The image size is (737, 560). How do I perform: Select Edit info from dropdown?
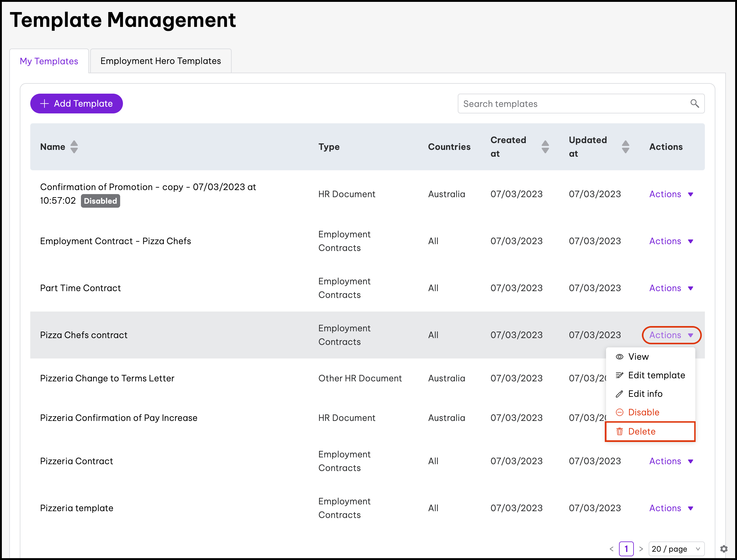(x=645, y=394)
